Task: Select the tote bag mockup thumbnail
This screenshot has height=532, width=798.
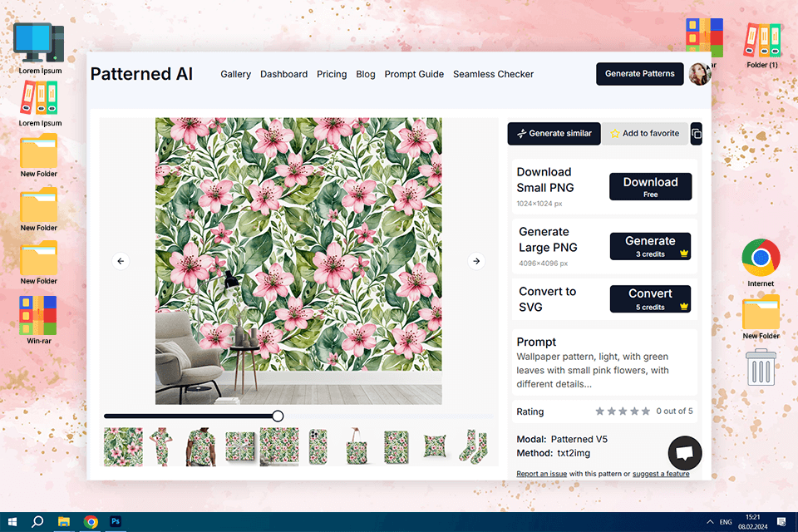Action: pos(357,447)
